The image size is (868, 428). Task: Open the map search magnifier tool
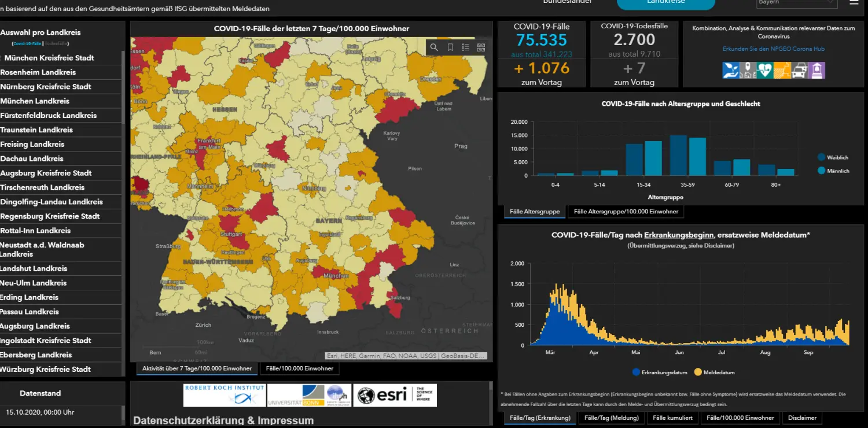pyautogui.click(x=434, y=47)
